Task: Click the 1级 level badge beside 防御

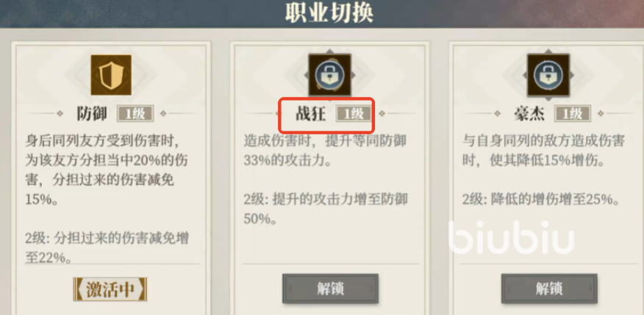Action: coord(135,114)
